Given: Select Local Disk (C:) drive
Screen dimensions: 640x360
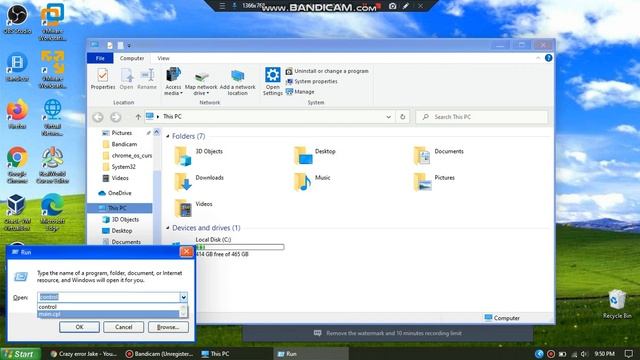Looking at the screenshot, I should click(229, 247).
